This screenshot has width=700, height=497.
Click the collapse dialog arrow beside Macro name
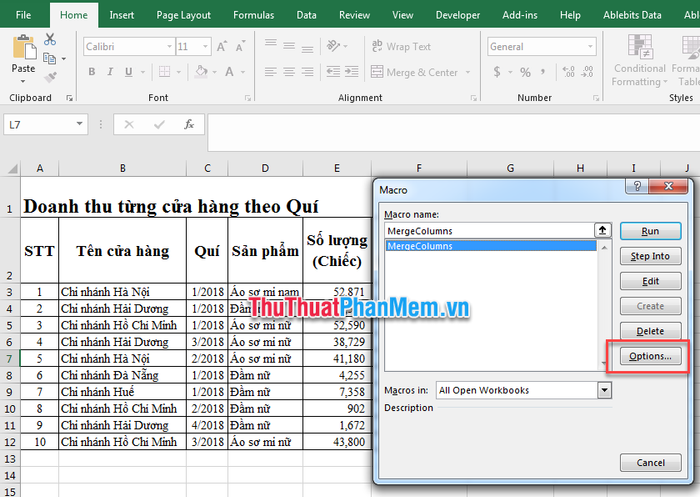[603, 230]
